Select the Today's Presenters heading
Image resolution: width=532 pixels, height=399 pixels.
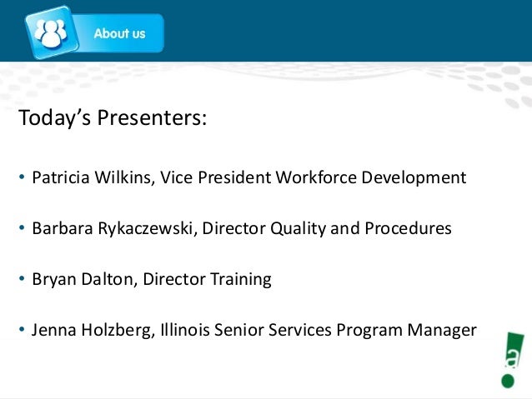tap(113, 117)
